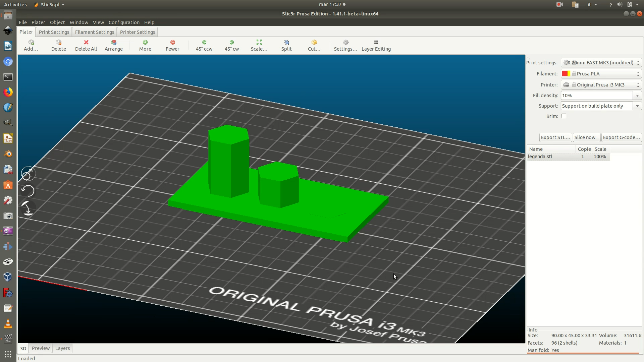
Task: Open the Help menu
Action: tap(149, 22)
